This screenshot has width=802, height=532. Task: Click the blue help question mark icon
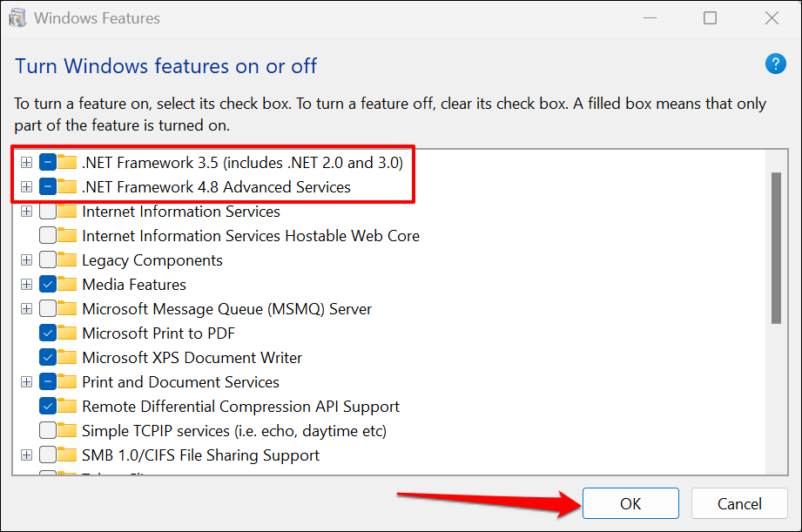775,64
